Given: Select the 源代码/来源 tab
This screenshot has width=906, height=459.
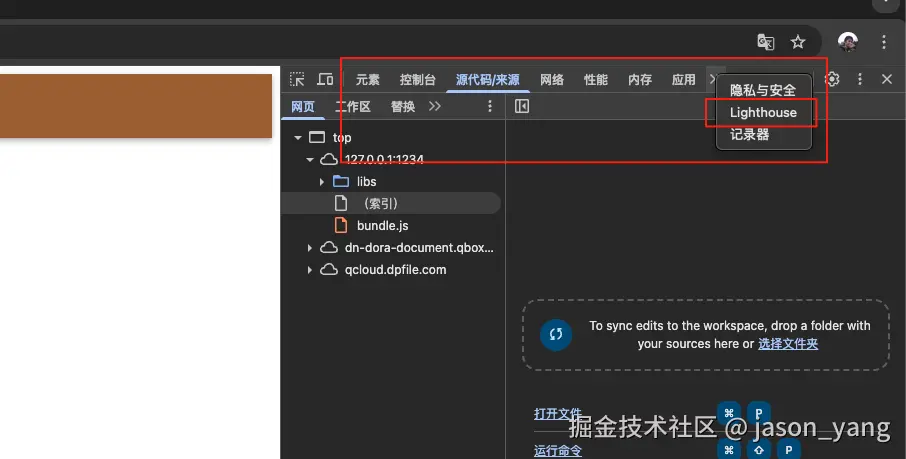Looking at the screenshot, I should [x=488, y=80].
